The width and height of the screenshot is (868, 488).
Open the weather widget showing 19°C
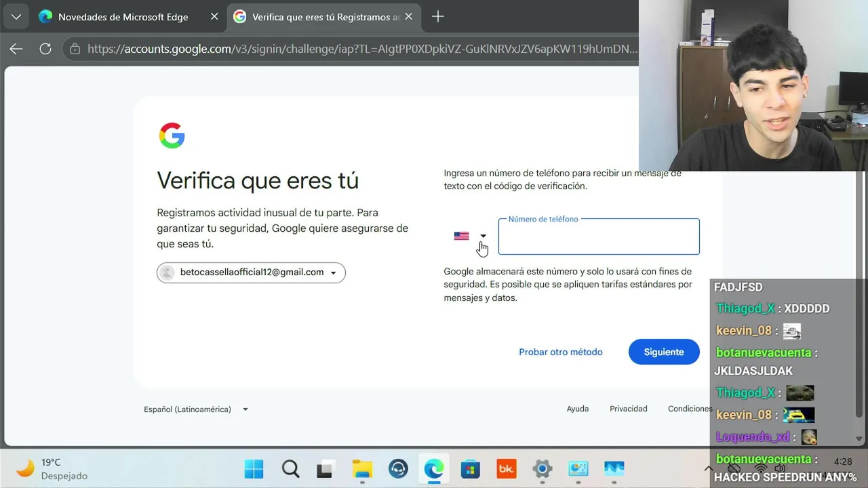tap(52, 468)
